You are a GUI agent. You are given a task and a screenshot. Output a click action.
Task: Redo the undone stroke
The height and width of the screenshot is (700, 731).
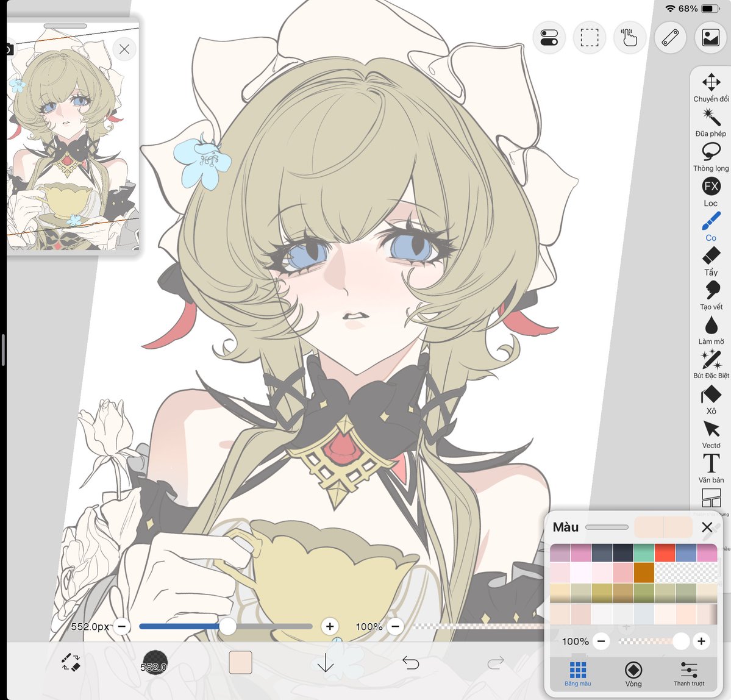tap(496, 663)
